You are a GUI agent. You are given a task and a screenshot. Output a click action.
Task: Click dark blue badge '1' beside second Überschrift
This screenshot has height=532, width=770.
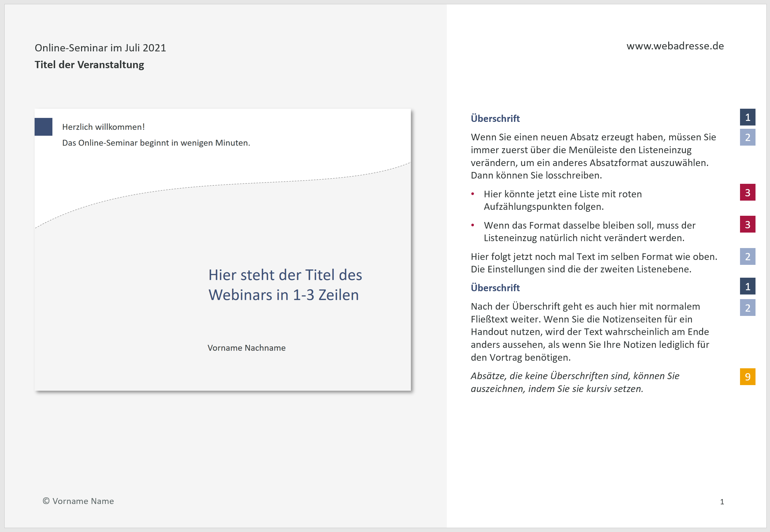(x=748, y=286)
